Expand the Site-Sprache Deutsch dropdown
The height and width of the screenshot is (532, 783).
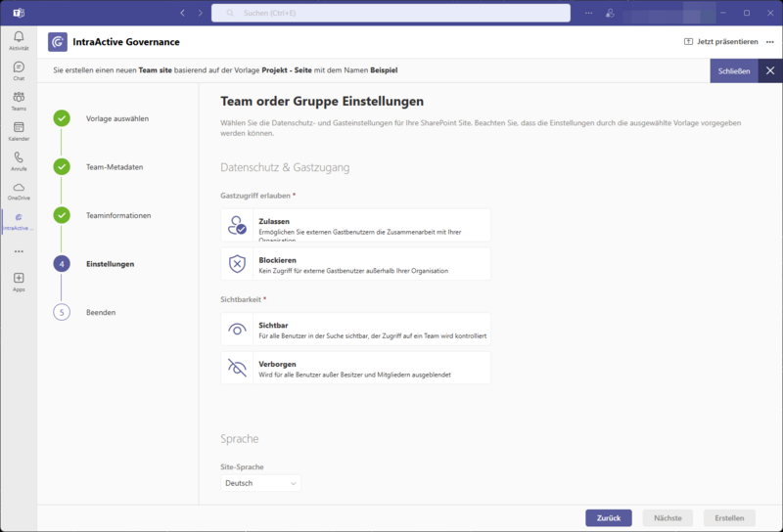[x=260, y=483]
